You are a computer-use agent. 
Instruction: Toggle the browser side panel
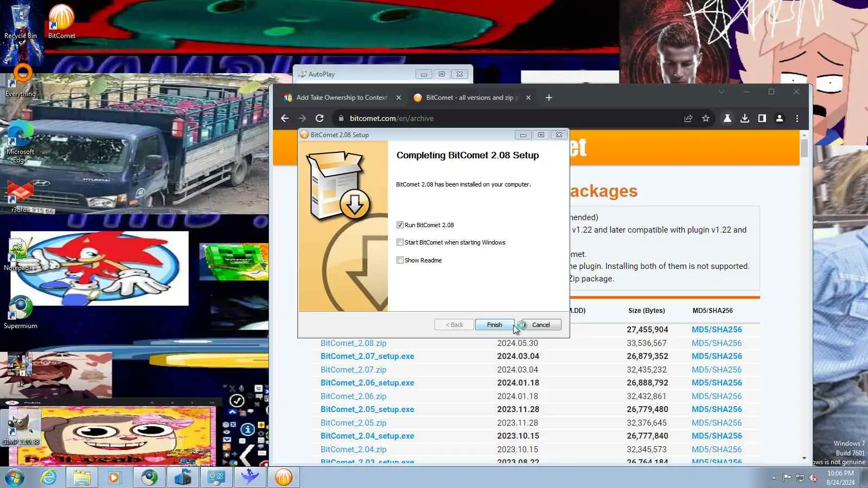tap(762, 118)
